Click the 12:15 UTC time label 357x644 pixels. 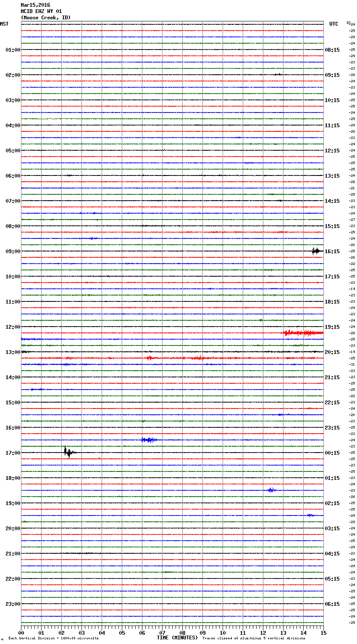pos(332,151)
